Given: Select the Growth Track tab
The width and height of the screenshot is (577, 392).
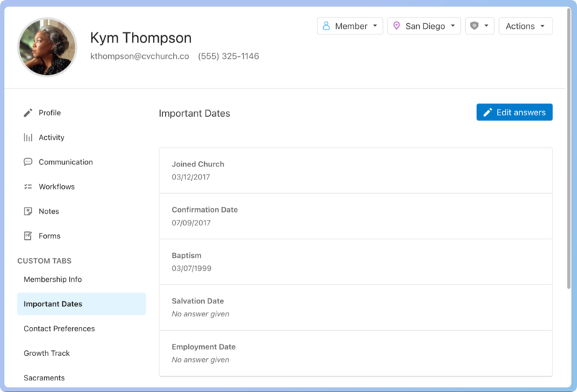Looking at the screenshot, I should [47, 353].
